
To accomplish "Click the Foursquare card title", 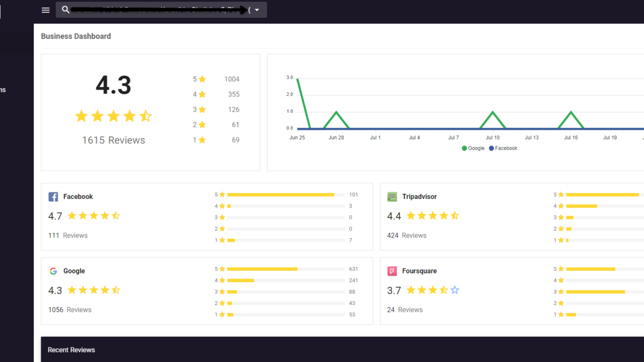I will [x=419, y=271].
